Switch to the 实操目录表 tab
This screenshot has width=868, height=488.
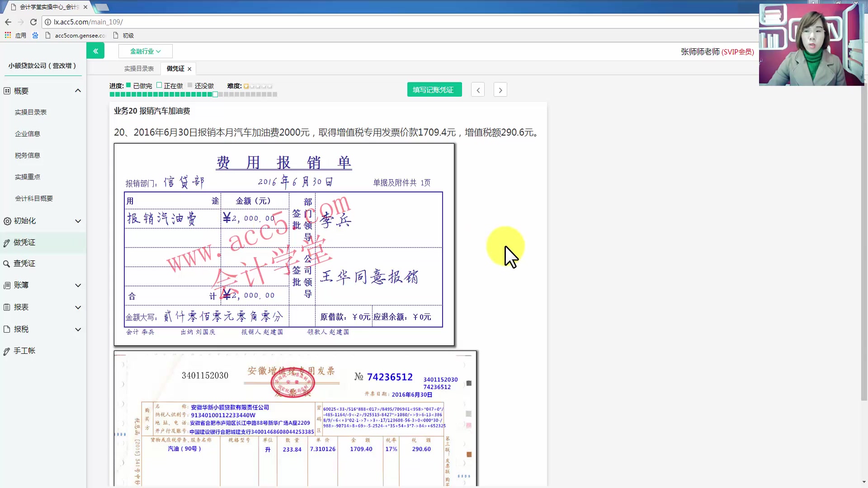138,68
